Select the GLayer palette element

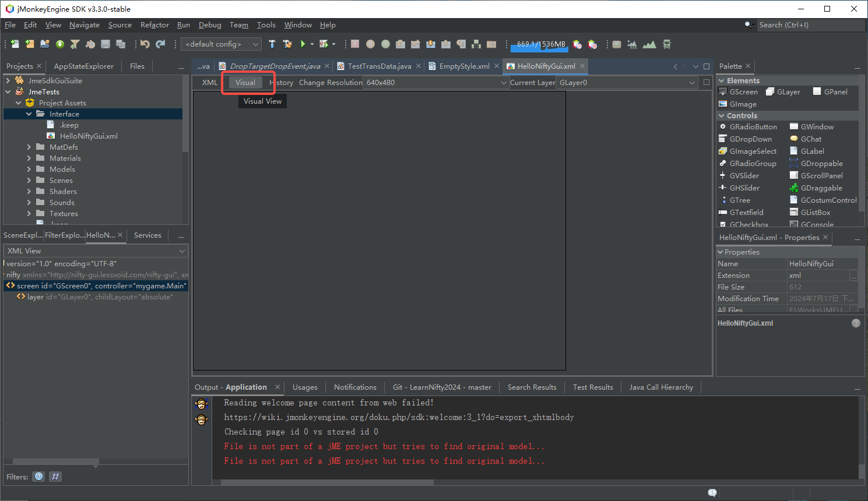783,92
